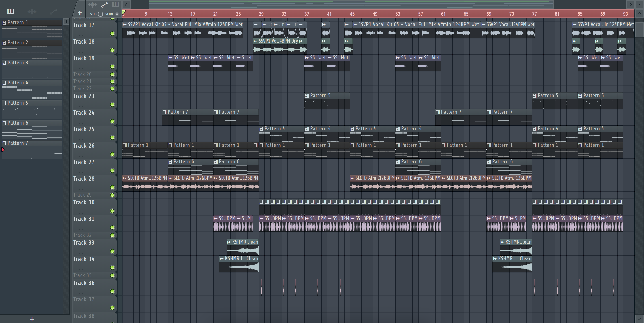The width and height of the screenshot is (644, 323).
Task: Show automation clips in the picker panel
Action: coord(53,11)
